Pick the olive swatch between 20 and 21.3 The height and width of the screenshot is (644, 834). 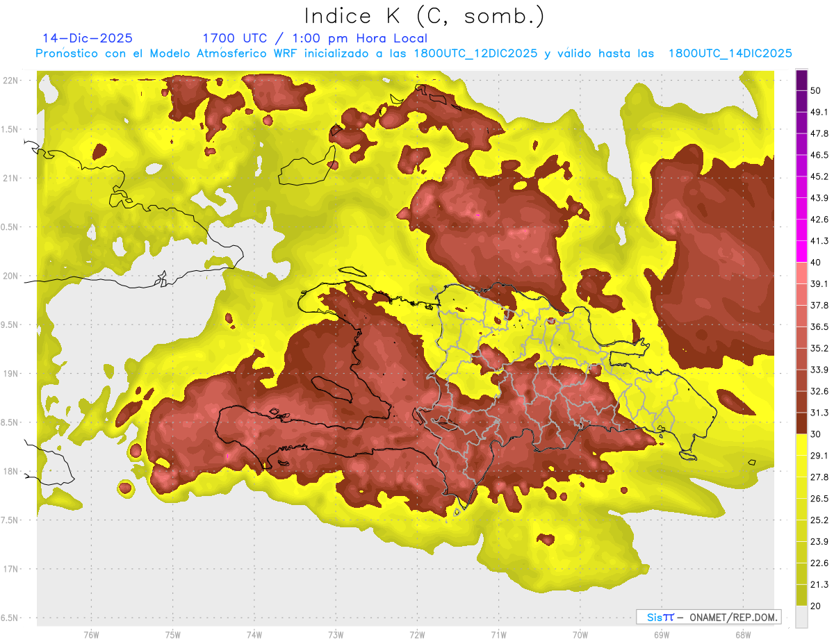pyautogui.click(x=801, y=595)
